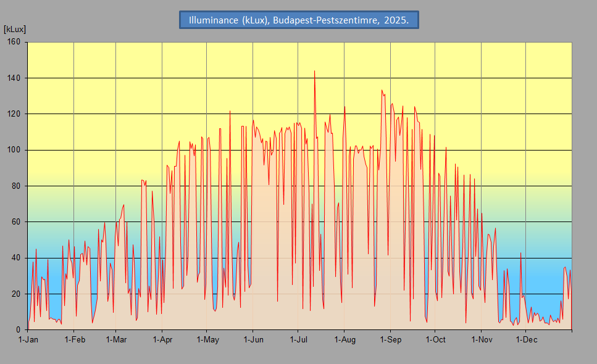
Task: Click the 1-Jan x-axis date label
Action: click(28, 340)
